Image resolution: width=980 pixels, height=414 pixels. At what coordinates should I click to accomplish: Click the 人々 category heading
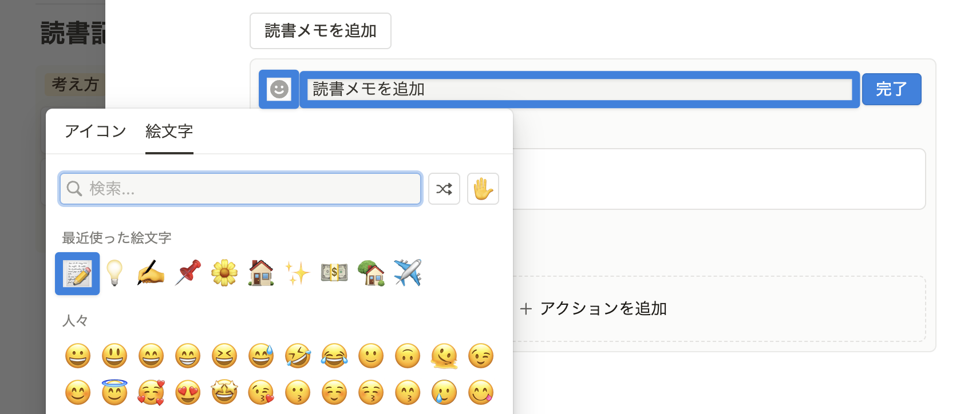click(x=75, y=321)
